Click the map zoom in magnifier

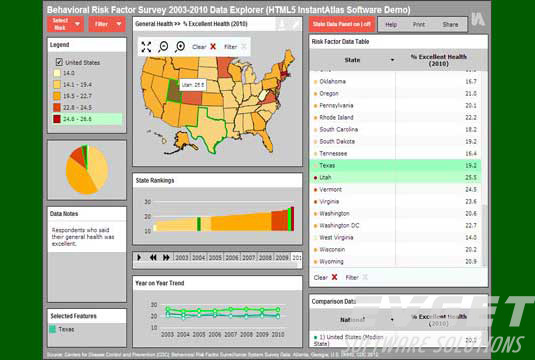pos(180,46)
